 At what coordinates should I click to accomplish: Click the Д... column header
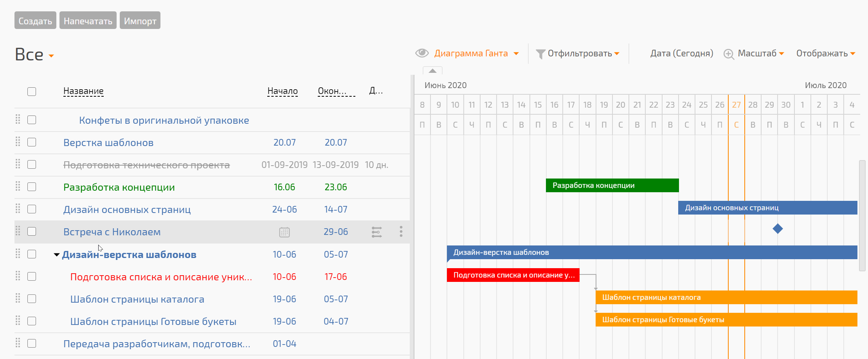pyautogui.click(x=376, y=91)
